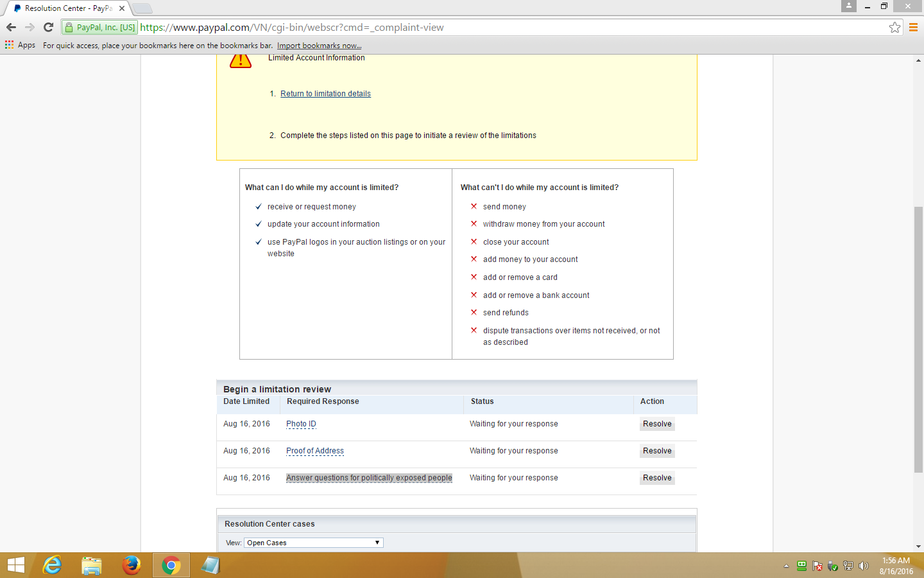Click the Limited Account Information text
The height and width of the screenshot is (578, 924).
point(316,58)
